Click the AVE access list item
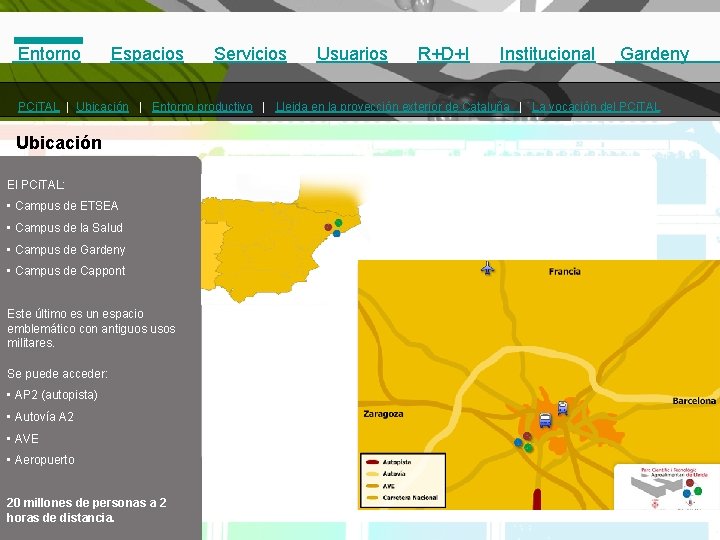This screenshot has width=720, height=540. 27,439
